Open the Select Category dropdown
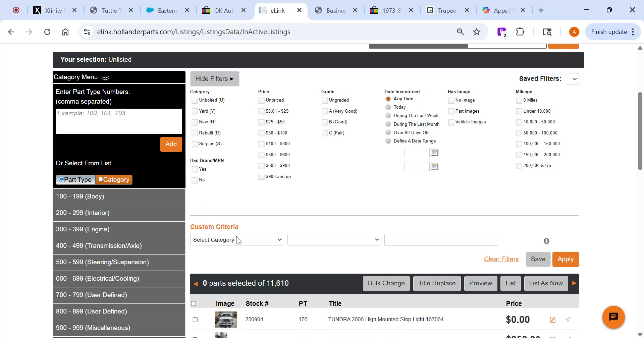 [x=237, y=239]
